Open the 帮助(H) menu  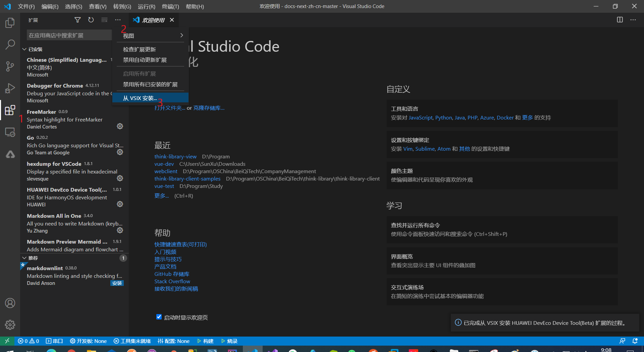[x=195, y=6]
